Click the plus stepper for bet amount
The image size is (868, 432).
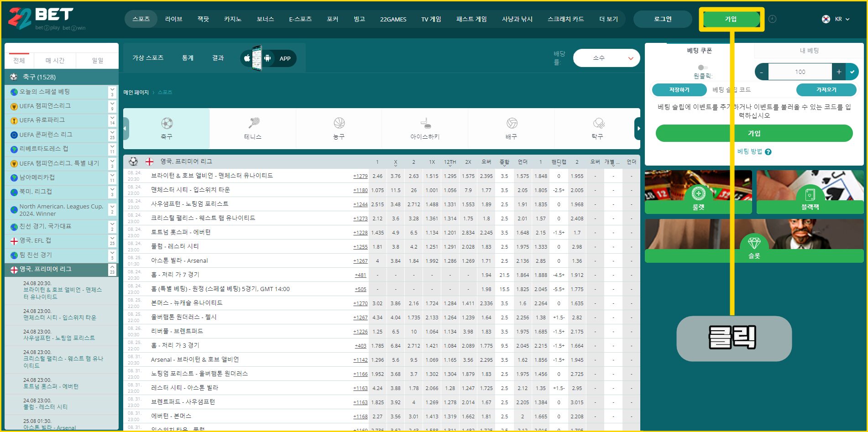tap(839, 72)
